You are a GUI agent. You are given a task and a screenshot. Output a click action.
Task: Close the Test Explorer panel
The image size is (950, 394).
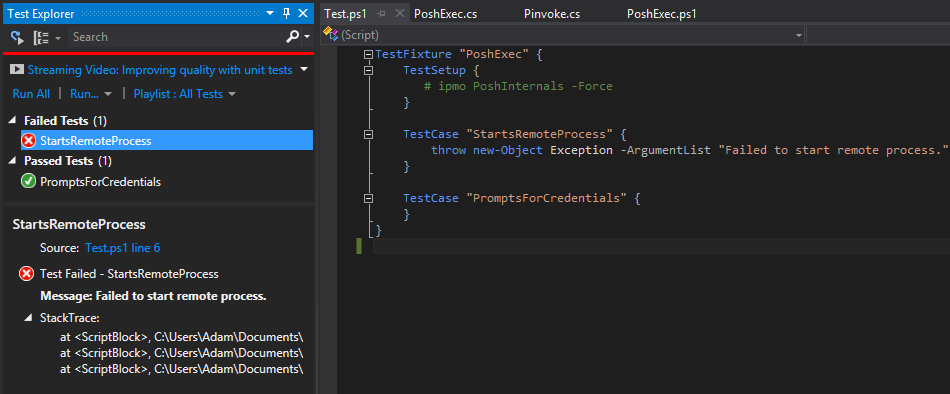tap(302, 13)
